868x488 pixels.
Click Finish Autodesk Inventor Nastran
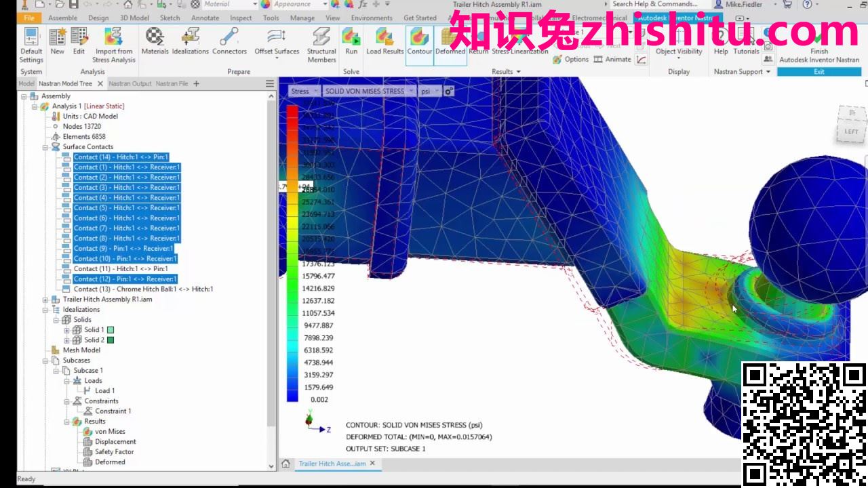click(819, 45)
